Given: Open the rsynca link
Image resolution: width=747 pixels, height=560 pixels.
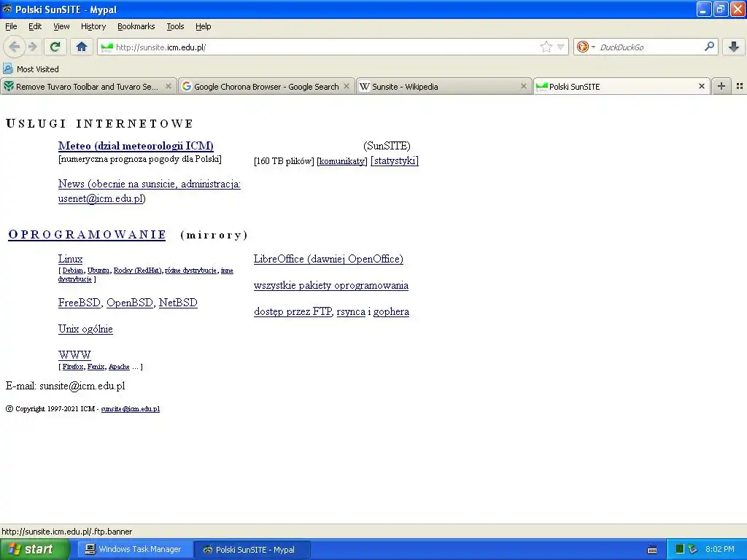Looking at the screenshot, I should click(x=351, y=312).
